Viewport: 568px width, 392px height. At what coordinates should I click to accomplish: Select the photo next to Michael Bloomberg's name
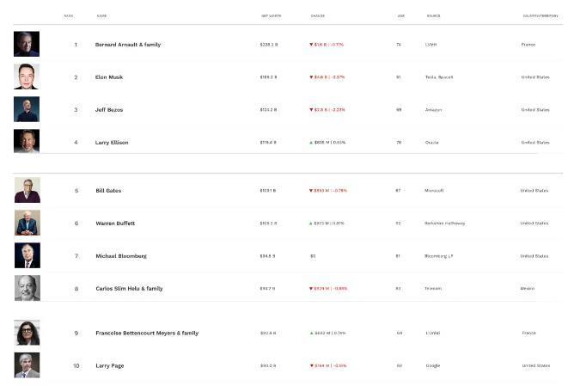coord(27,256)
